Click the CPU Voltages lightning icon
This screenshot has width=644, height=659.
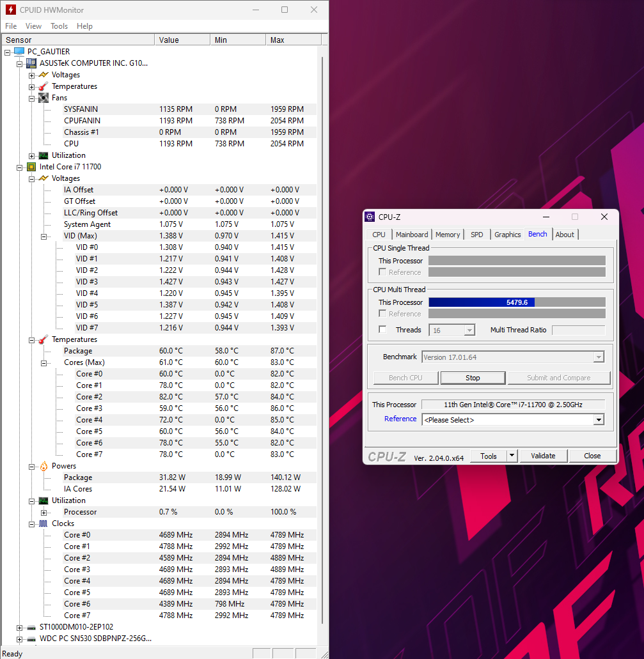coord(43,178)
